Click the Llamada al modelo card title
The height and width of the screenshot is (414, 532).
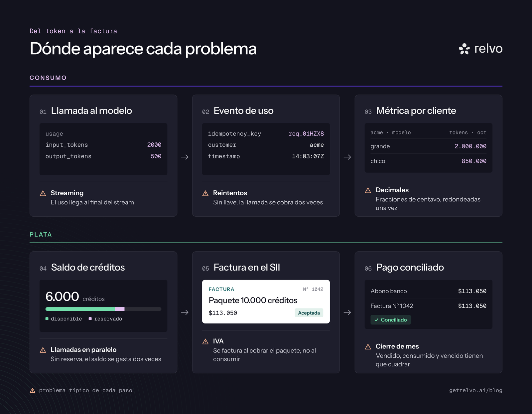pos(91,111)
